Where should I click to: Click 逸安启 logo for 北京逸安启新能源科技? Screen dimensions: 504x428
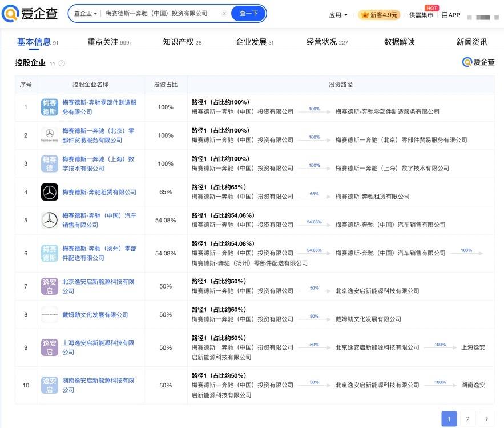pyautogui.click(x=50, y=286)
